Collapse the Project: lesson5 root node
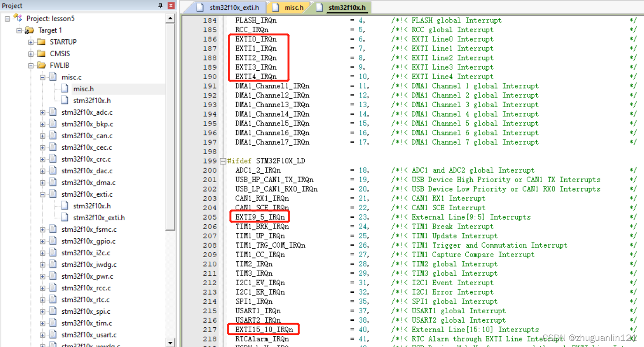Screen dimensions: 644x347 [x=7, y=19]
